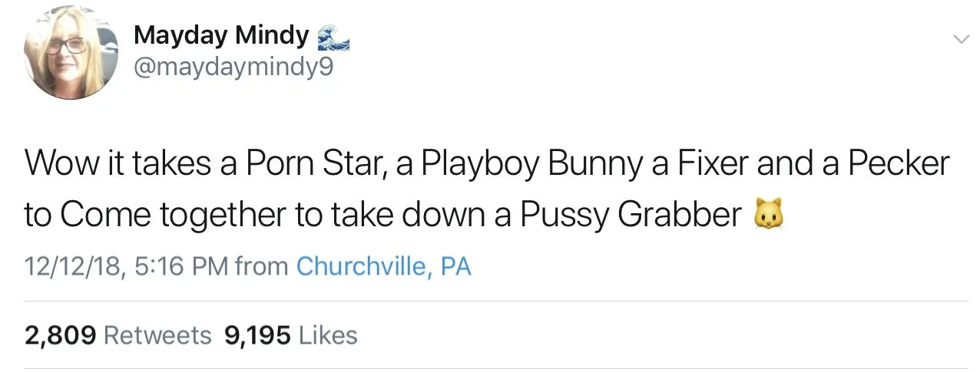
Task: Open the @maydaymindy9 handle
Action: coord(233,67)
